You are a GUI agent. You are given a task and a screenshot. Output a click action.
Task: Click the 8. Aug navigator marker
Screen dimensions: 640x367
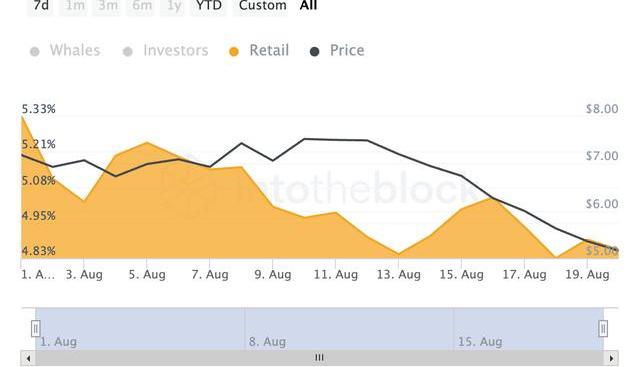click(267, 342)
